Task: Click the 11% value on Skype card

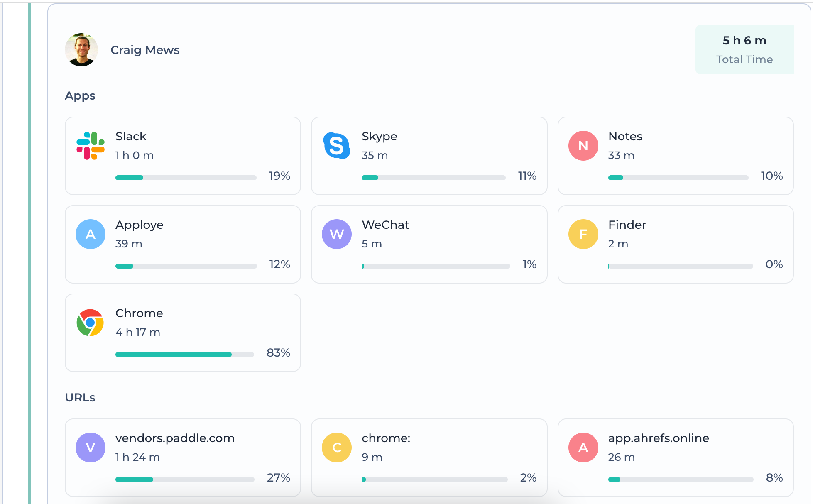Action: 527,176
